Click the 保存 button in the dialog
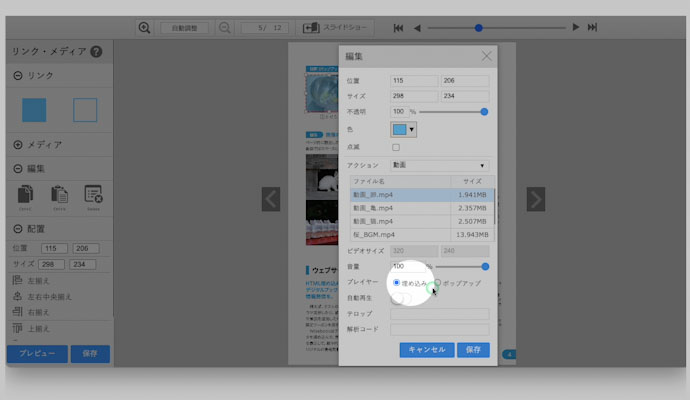 [x=473, y=350]
